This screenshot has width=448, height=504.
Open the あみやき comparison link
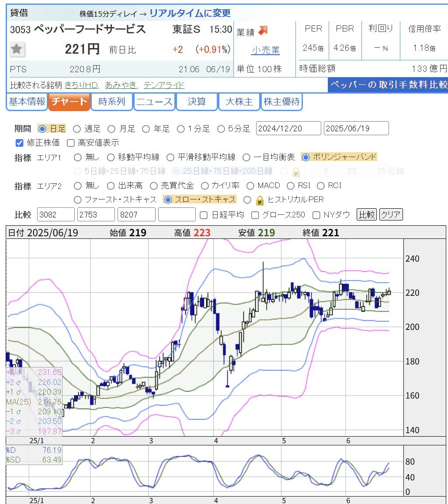click(121, 85)
